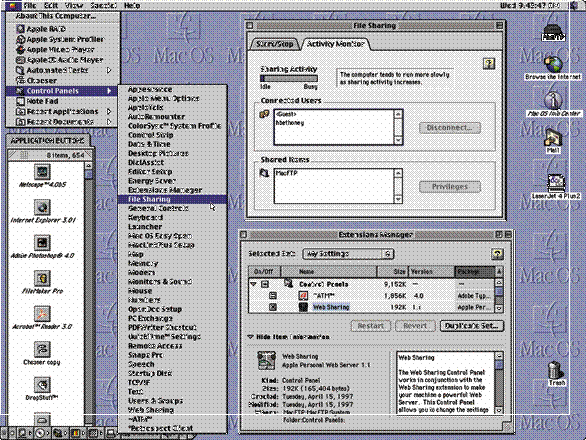The height and width of the screenshot is (440, 586).
Task: Click the Control Panels folder icon in the list
Action: pos(289,283)
